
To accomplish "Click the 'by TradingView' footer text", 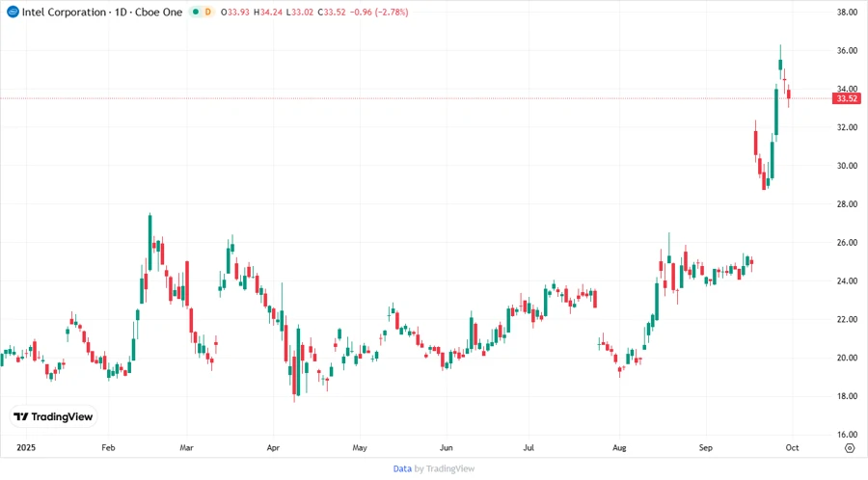I will coord(445,468).
